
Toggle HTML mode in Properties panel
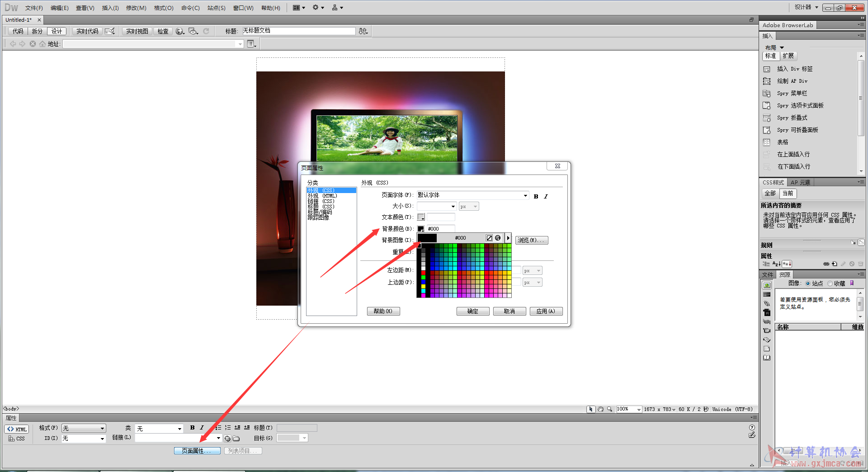[17, 429]
